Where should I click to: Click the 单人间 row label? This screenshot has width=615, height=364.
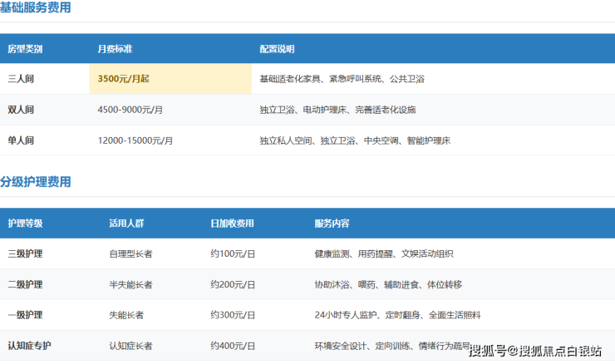pyautogui.click(x=21, y=140)
